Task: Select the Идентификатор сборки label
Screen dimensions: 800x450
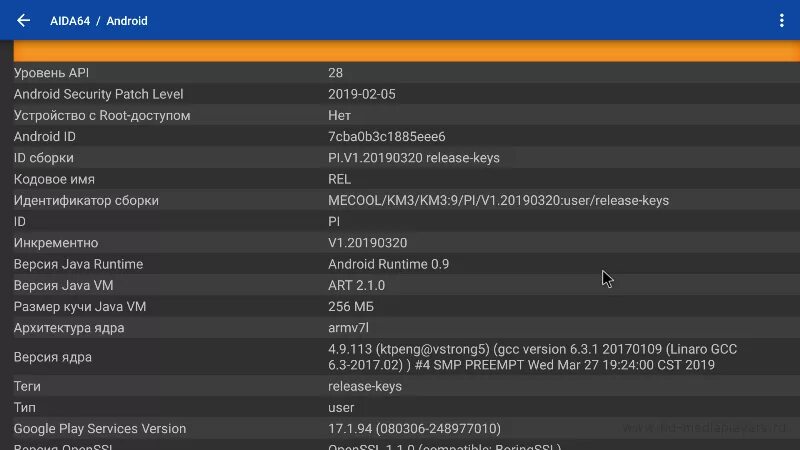Action: pos(86,201)
